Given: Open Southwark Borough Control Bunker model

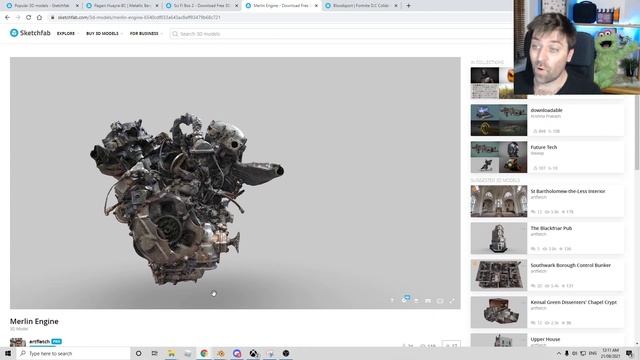Looking at the screenshot, I should (571, 265).
